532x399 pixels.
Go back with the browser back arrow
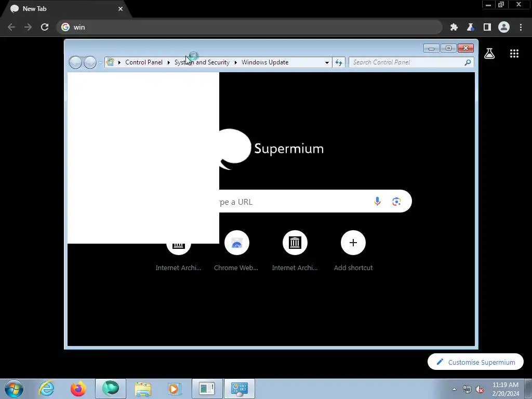(11, 27)
